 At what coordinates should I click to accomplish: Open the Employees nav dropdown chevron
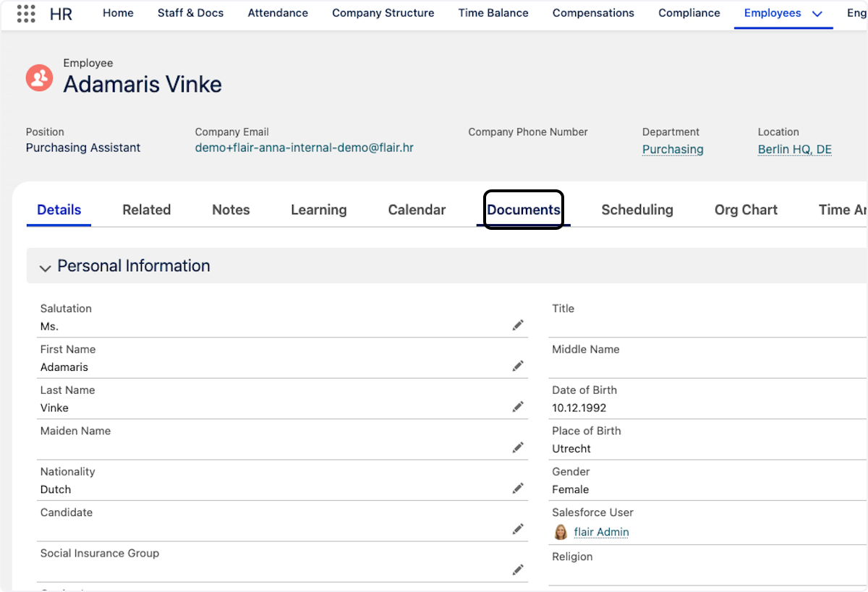click(x=817, y=14)
